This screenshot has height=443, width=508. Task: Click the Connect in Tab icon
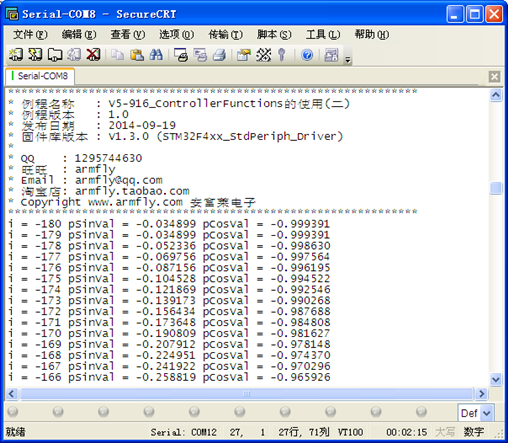coord(55,55)
